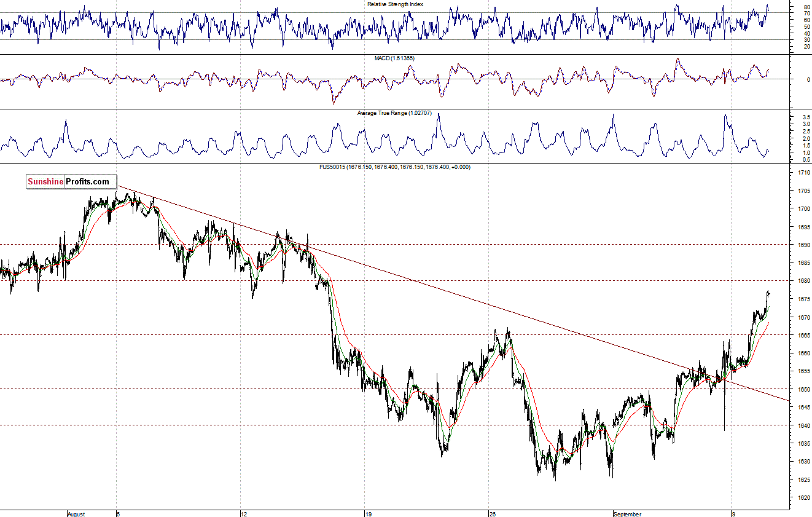Click the RSI axis value 50
Image resolution: width=812 pixels, height=517 pixels.
[x=806, y=27]
